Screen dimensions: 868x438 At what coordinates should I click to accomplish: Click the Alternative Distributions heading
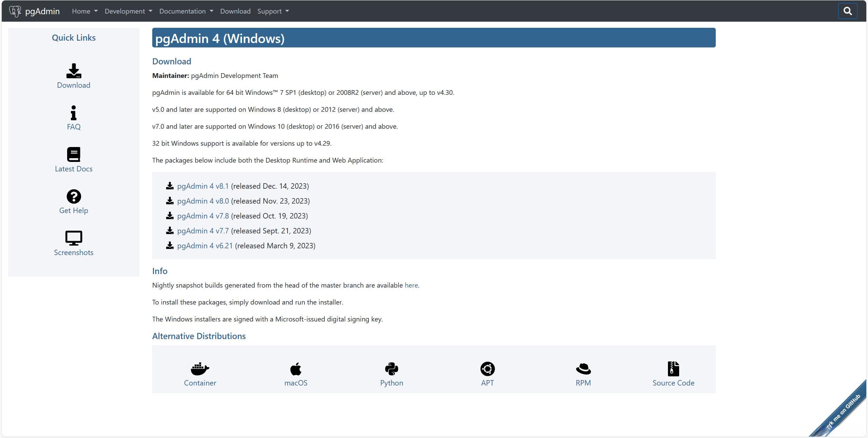pyautogui.click(x=199, y=336)
